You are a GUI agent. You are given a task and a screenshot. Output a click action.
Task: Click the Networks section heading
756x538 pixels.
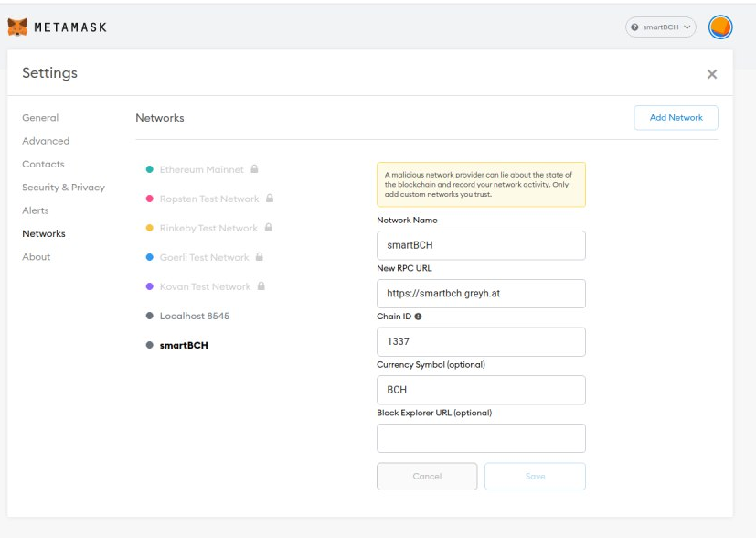[160, 118]
